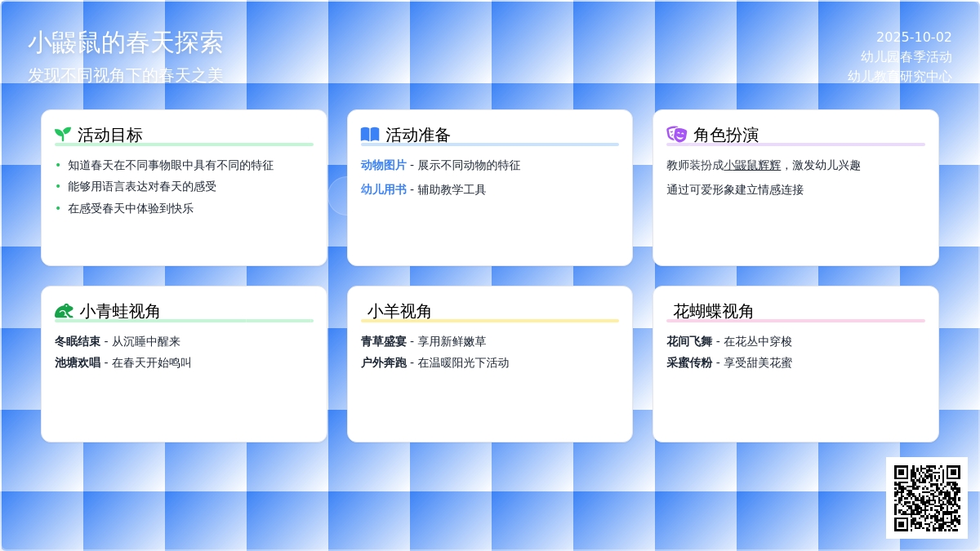Select the 小羊视角 card heading
The height and width of the screenshot is (551, 980).
tap(399, 311)
